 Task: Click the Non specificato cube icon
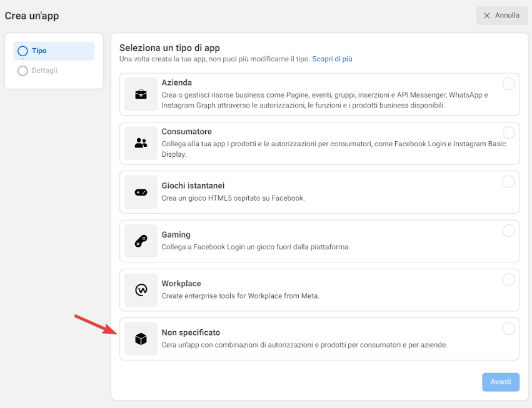(x=141, y=339)
